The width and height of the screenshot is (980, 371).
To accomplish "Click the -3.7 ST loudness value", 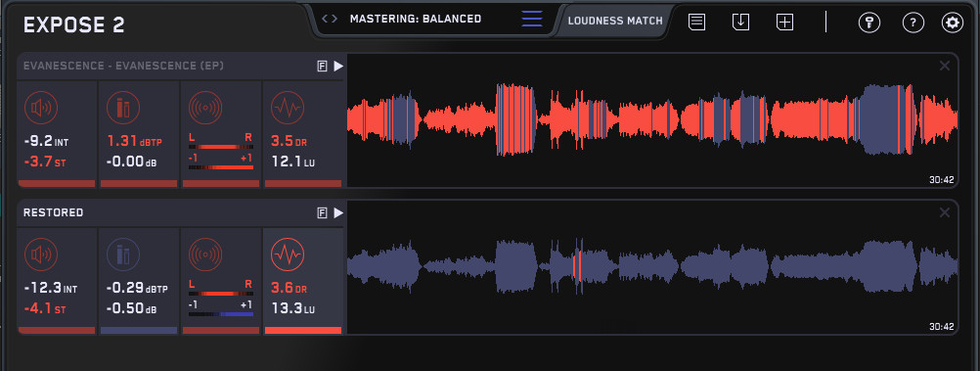I will pyautogui.click(x=44, y=162).
